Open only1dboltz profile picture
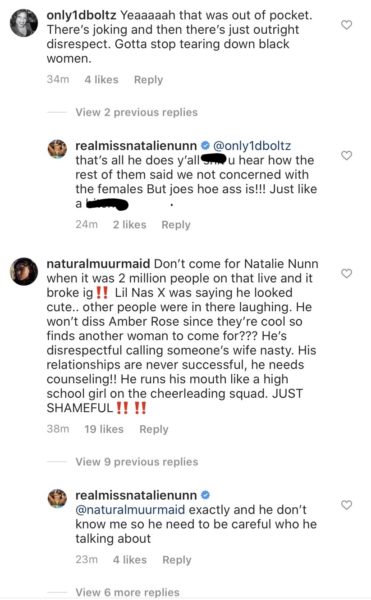The image size is (371, 600). click(x=24, y=23)
